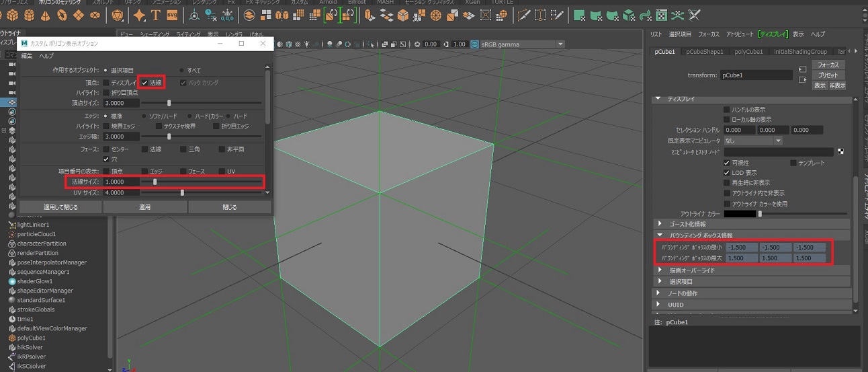The image size is (868, 372).
Task: Open the platonic solid shelf icon
Action: point(118,15)
